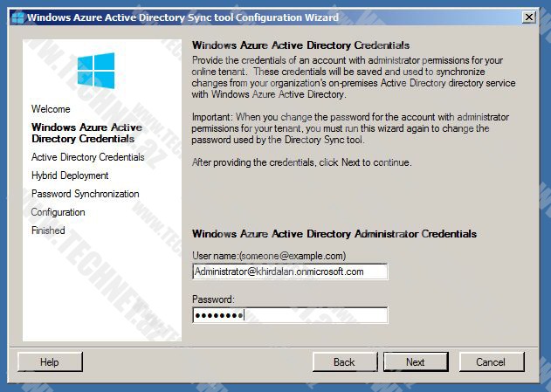Focus the Password input field
The height and width of the screenshot is (392, 551).
point(289,315)
